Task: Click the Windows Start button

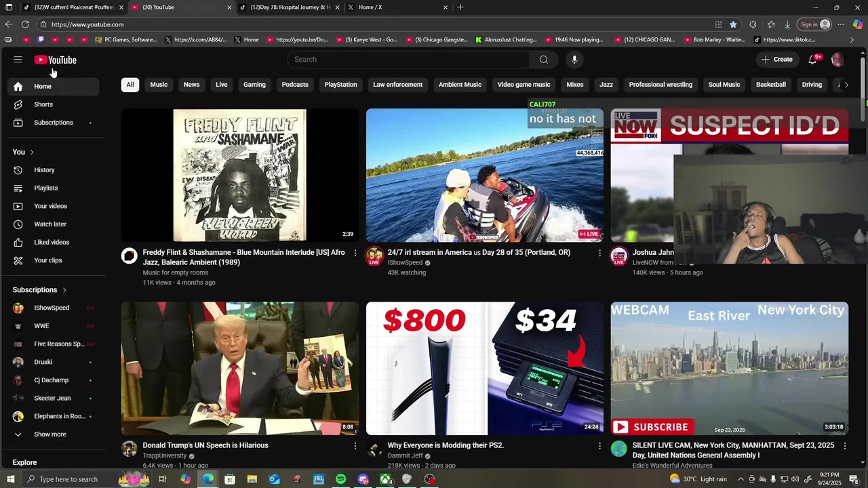Action: [x=10, y=479]
